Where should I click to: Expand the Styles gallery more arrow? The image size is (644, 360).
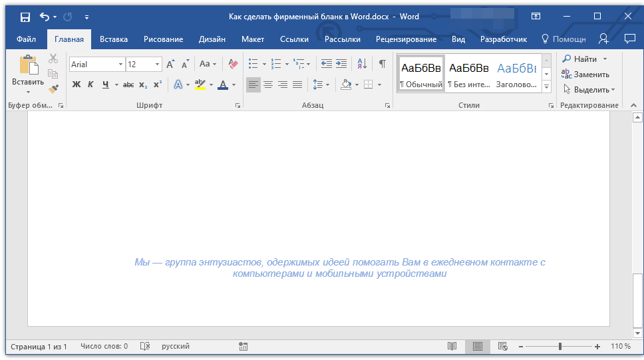click(546, 87)
